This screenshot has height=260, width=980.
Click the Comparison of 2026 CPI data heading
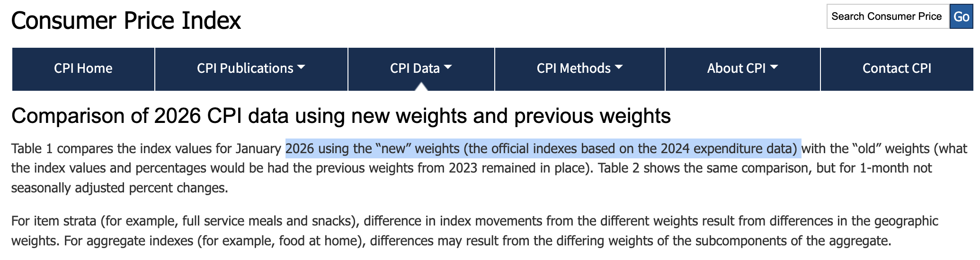point(341,116)
